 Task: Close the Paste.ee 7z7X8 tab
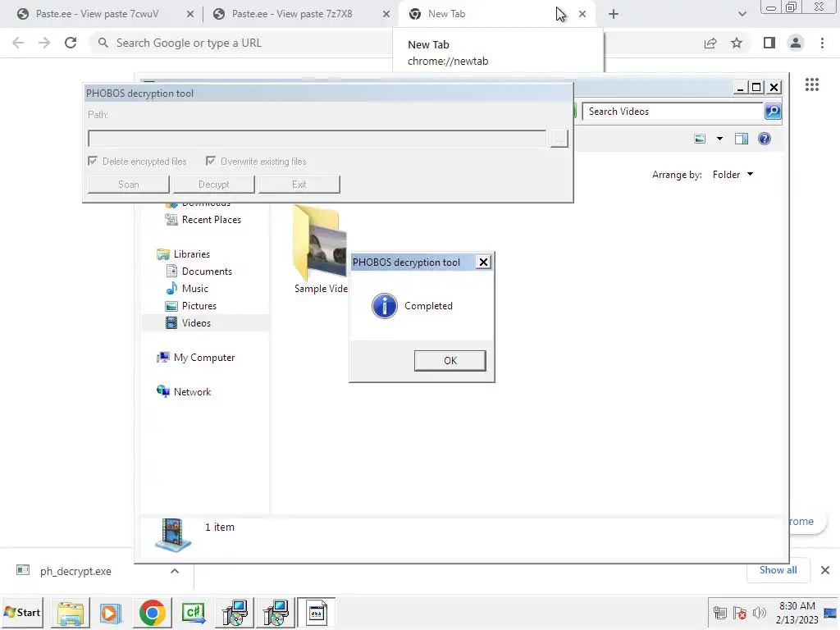(386, 15)
